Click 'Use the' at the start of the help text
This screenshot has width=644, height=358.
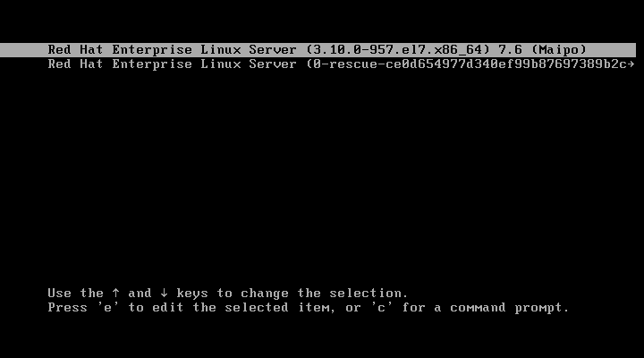75,293
